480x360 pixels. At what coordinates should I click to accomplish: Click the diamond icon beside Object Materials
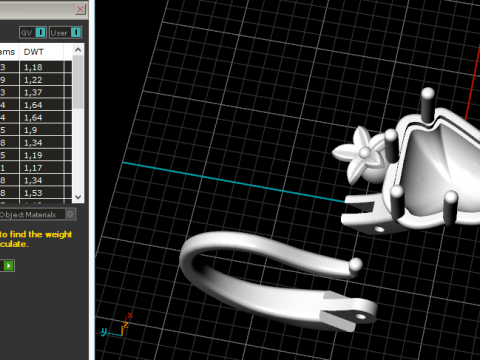point(70,214)
